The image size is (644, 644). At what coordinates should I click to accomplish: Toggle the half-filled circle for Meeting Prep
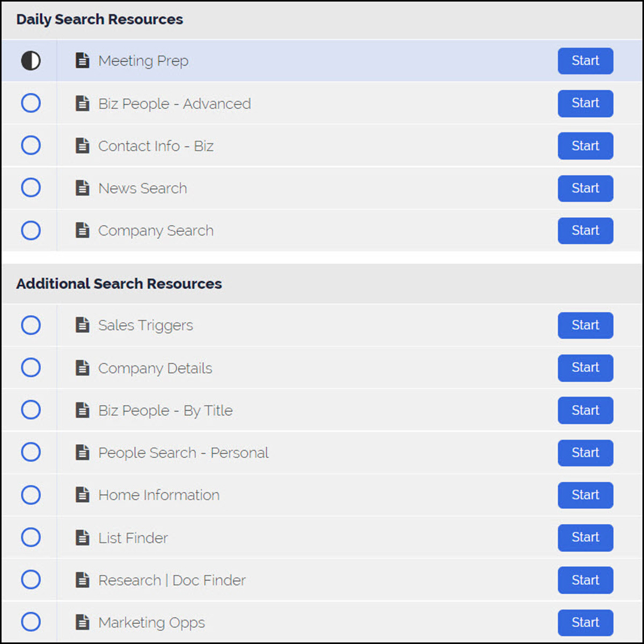(31, 61)
